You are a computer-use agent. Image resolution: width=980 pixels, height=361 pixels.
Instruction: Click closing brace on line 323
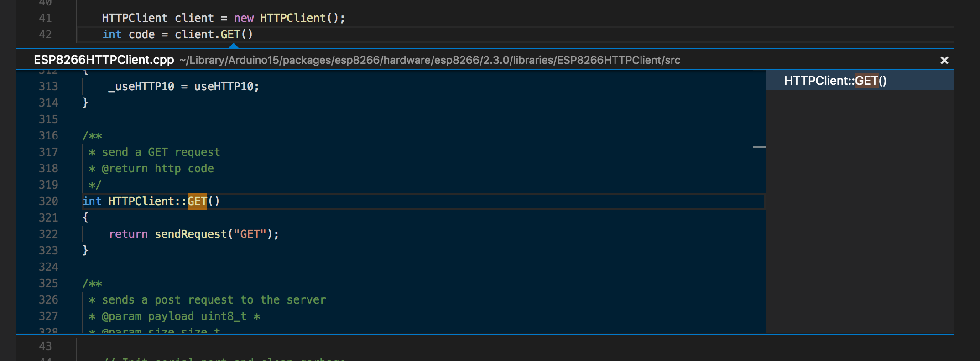click(85, 250)
